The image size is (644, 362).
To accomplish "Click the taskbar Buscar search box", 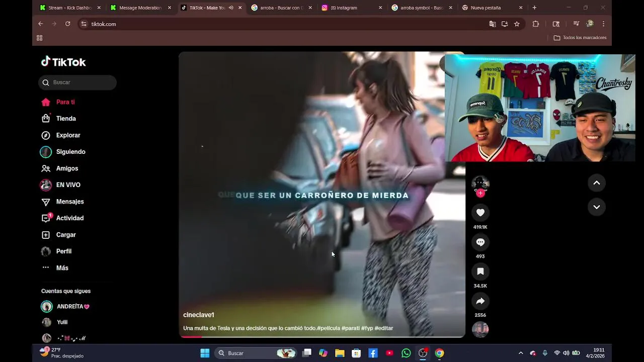I will (x=257, y=353).
